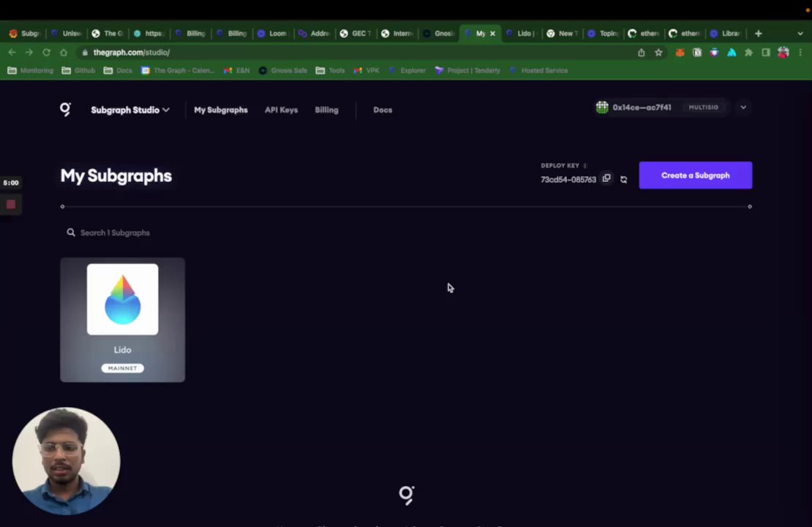Viewport: 812px width, 527px height.
Task: Bookmark this page with star icon
Action: click(658, 53)
